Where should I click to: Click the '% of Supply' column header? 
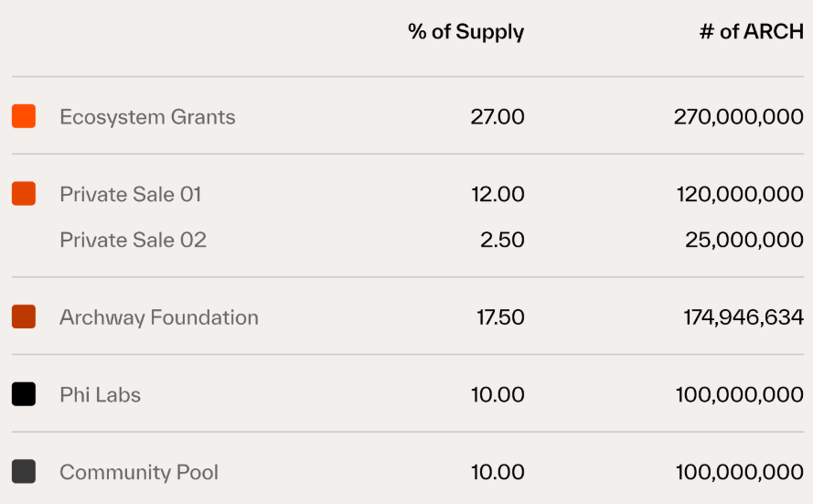point(465,32)
